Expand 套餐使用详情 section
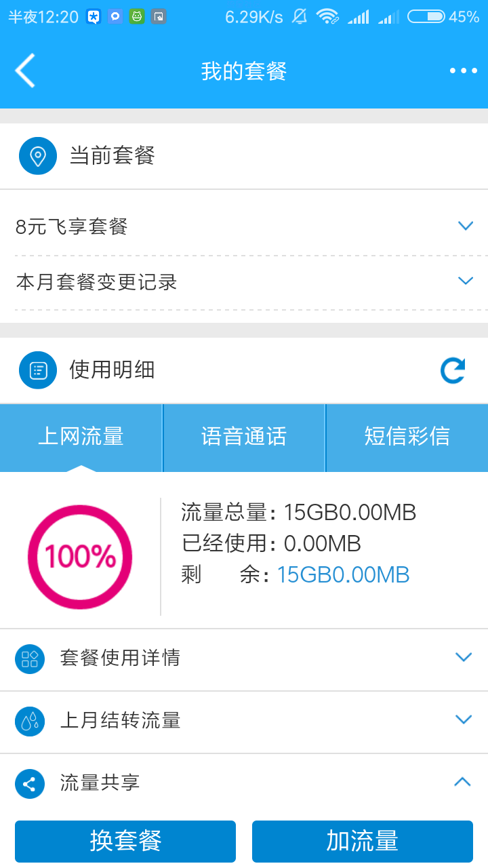The image size is (488, 868). 464,657
